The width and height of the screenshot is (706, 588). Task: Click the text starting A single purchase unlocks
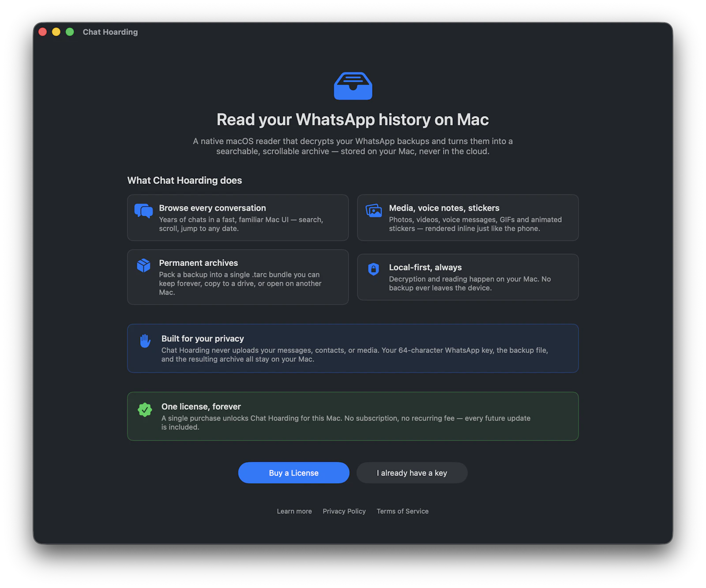(346, 423)
